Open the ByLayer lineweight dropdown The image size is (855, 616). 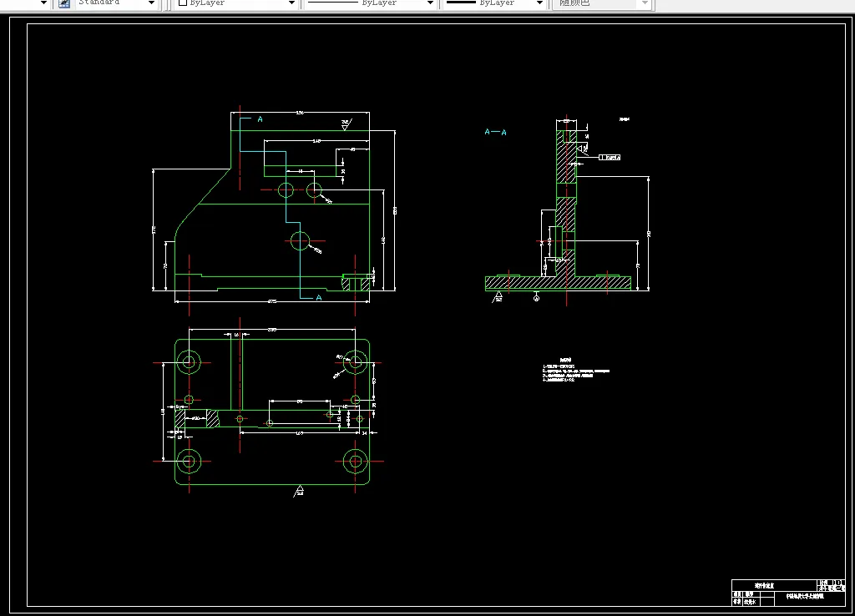point(539,3)
